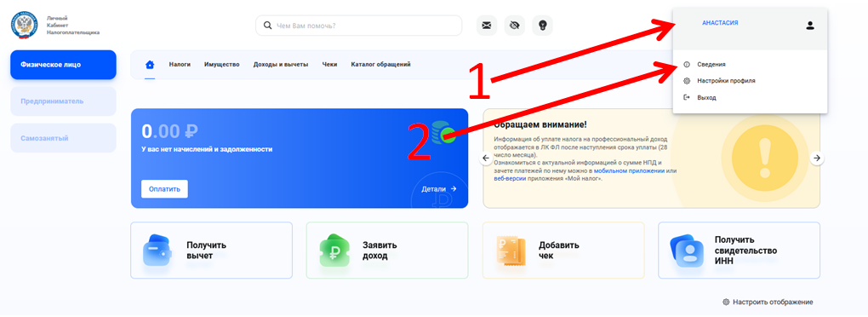Screen dimensions: 868x317
Task: Open the Получить свидетельство ИНН card
Action: (x=739, y=251)
